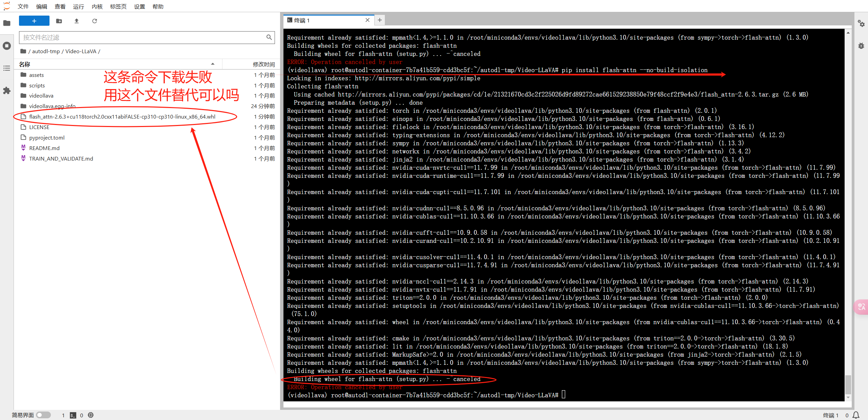
Task: Refresh the file list
Action: (95, 21)
